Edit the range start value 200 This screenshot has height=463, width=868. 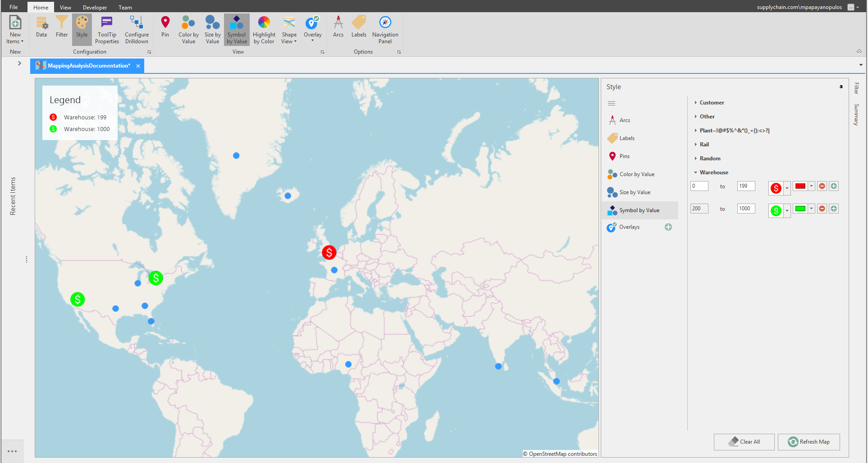pyautogui.click(x=699, y=209)
